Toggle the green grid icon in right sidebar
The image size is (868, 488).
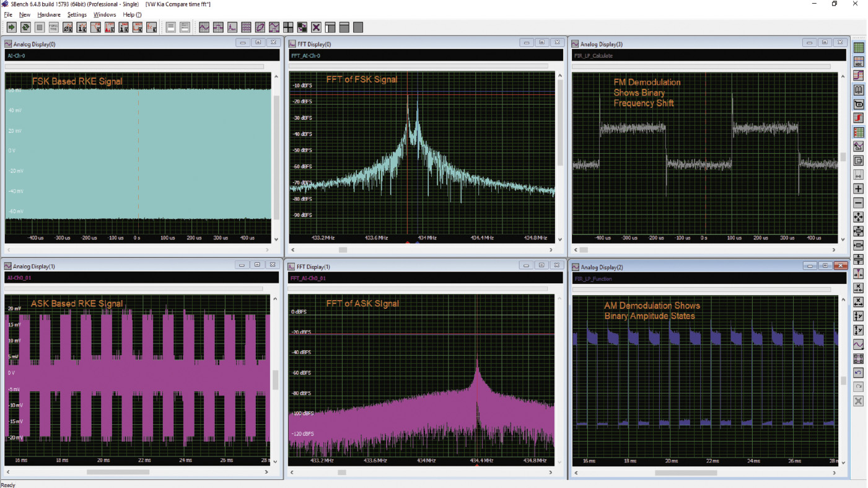[859, 48]
